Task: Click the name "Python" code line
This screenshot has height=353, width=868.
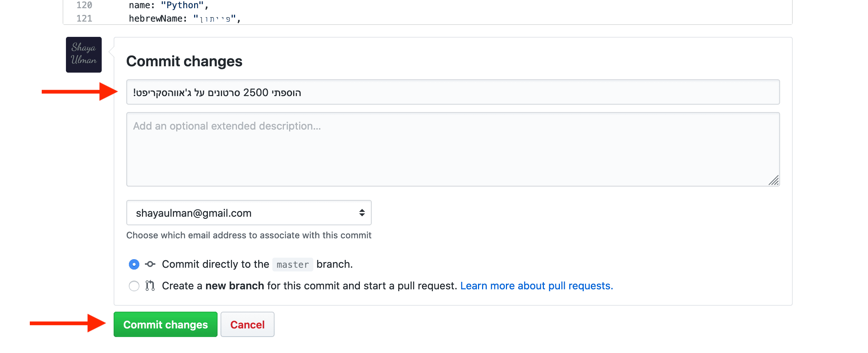Action: [168, 5]
